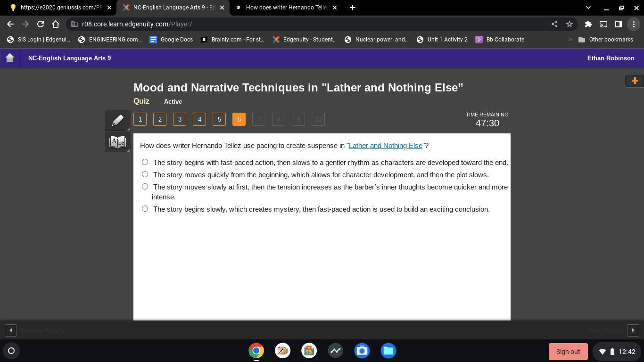Screen dimensions: 644x362
Task: Switch to How does writer Hernando tab
Action: [x=283, y=8]
